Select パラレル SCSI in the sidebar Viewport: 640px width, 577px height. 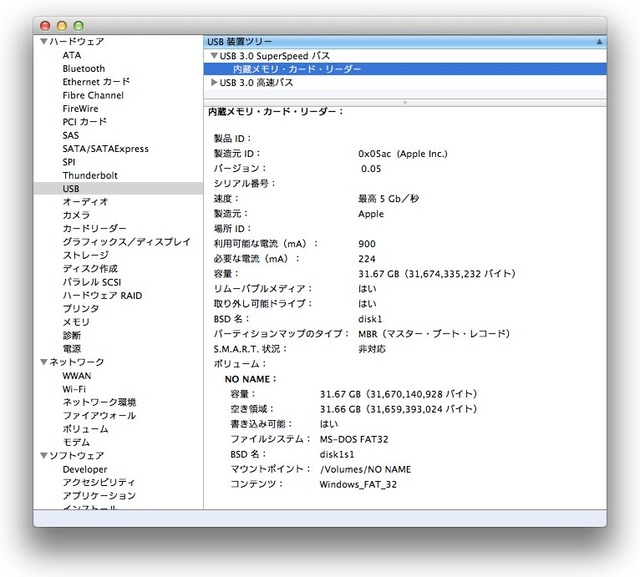(x=92, y=282)
